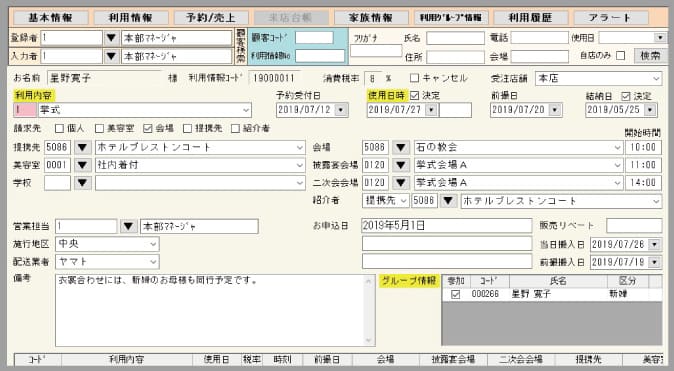Open the 学校 code lookup arrow
This screenshot has width=674, height=371.
tap(83, 183)
